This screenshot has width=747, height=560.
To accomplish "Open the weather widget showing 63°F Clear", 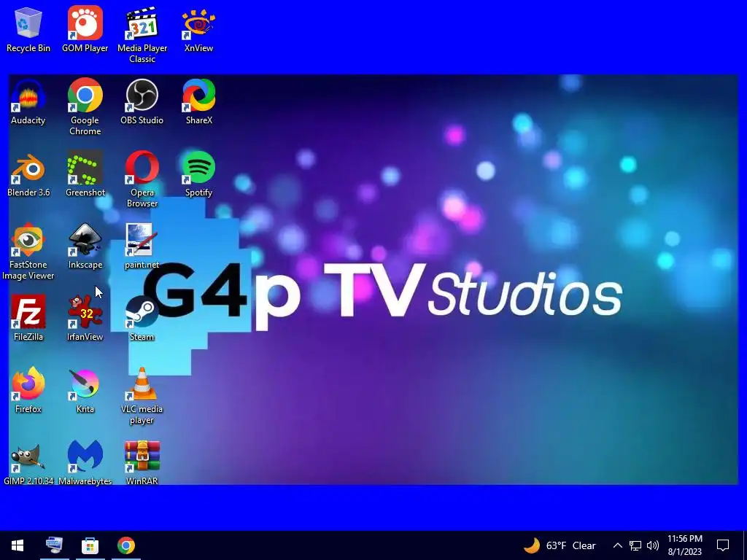I will [560, 545].
